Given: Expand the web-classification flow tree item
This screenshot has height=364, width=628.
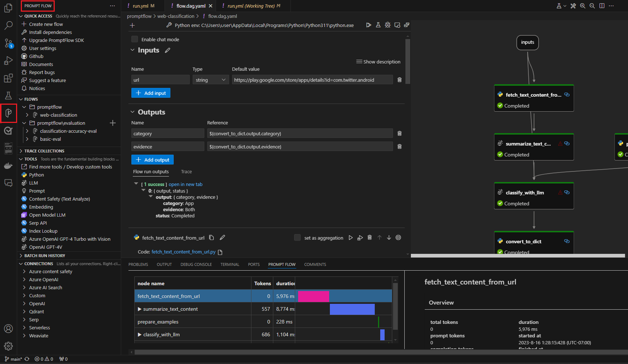Looking at the screenshot, I should pyautogui.click(x=27, y=115).
